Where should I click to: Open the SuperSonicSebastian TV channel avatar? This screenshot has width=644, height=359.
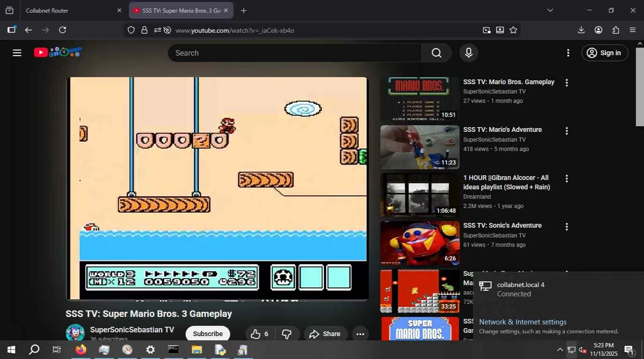pos(75,333)
